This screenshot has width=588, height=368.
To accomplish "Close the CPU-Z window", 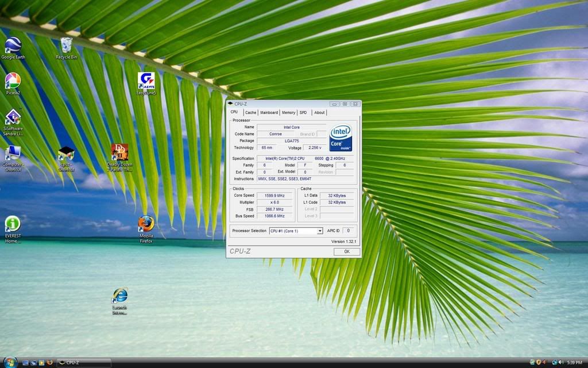I will point(355,104).
